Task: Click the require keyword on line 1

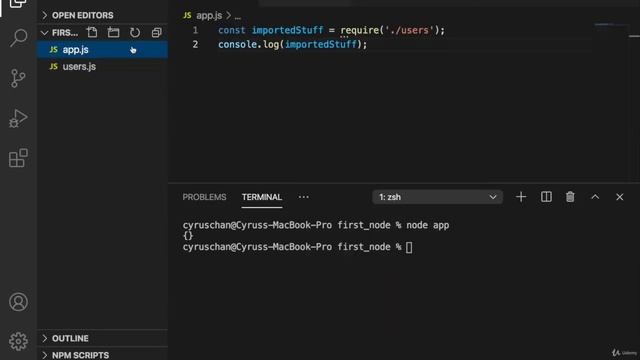Action: [360, 30]
